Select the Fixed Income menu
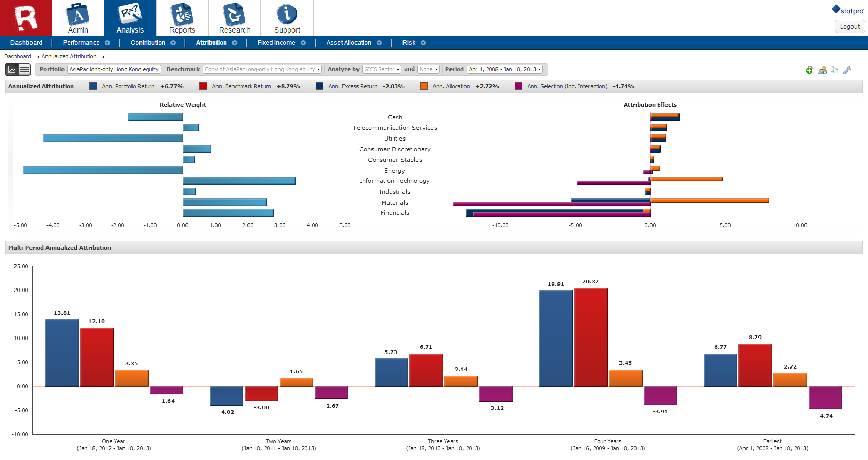Image resolution: width=868 pixels, height=460 pixels. (276, 43)
